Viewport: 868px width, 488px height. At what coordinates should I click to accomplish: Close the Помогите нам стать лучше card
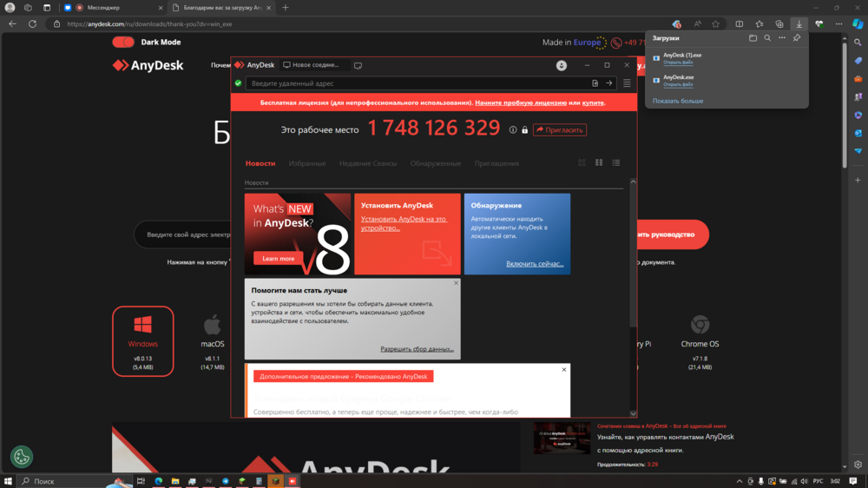(x=457, y=283)
